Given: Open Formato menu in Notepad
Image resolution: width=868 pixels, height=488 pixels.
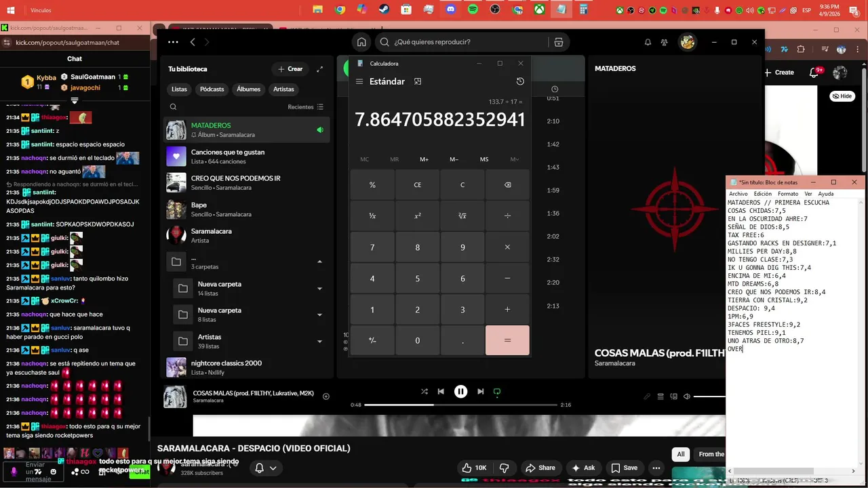Looking at the screenshot, I should coord(788,194).
